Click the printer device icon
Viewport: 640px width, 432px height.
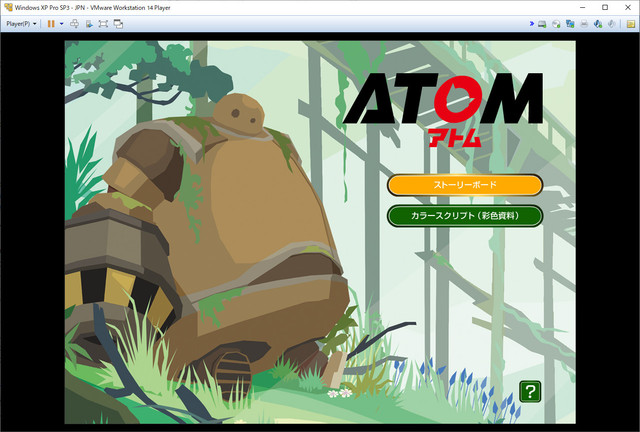click(x=584, y=24)
